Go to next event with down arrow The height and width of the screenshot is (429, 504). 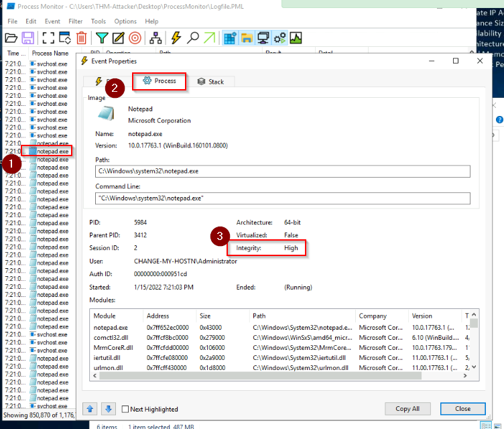tap(109, 409)
